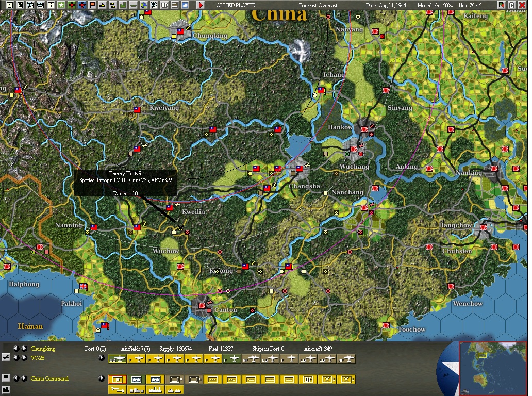Open the single yellow ship list icon
532x396 pixels.
pyautogui.click(x=103, y=5)
